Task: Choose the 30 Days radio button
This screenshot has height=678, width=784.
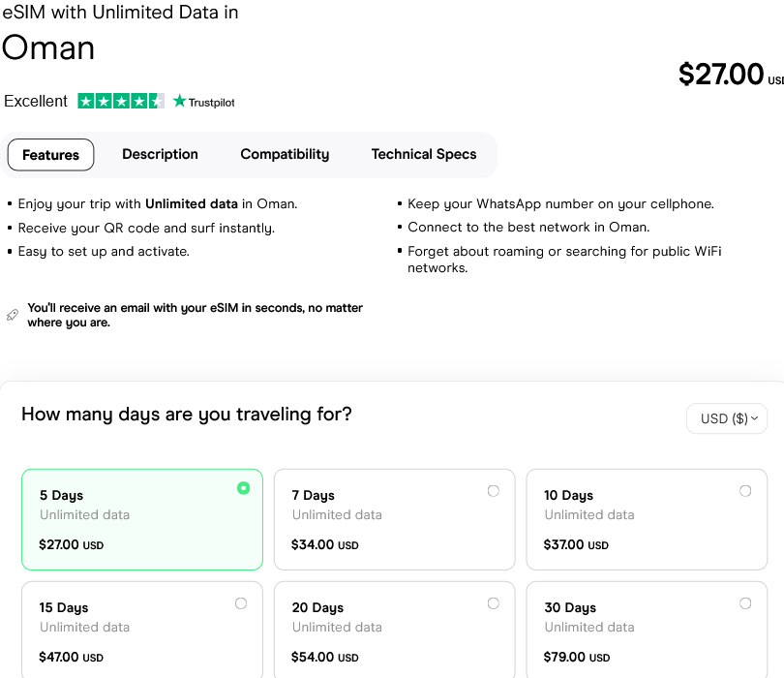Action: point(745,603)
